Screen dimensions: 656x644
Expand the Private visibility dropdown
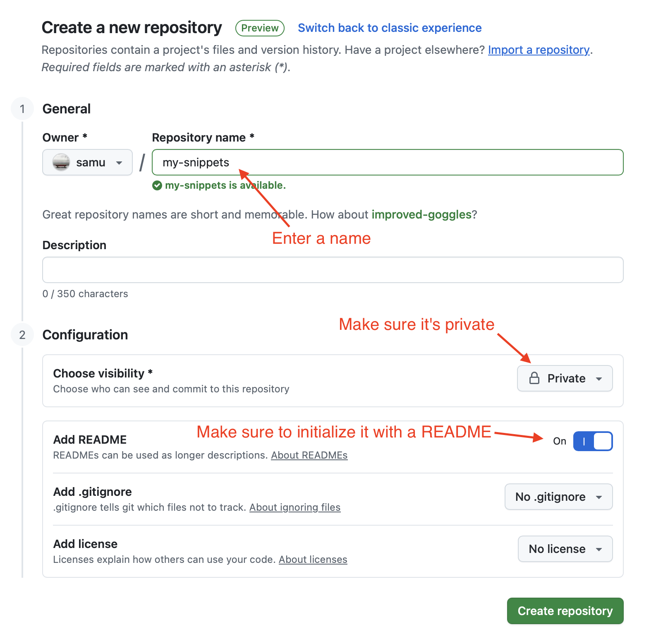point(565,378)
